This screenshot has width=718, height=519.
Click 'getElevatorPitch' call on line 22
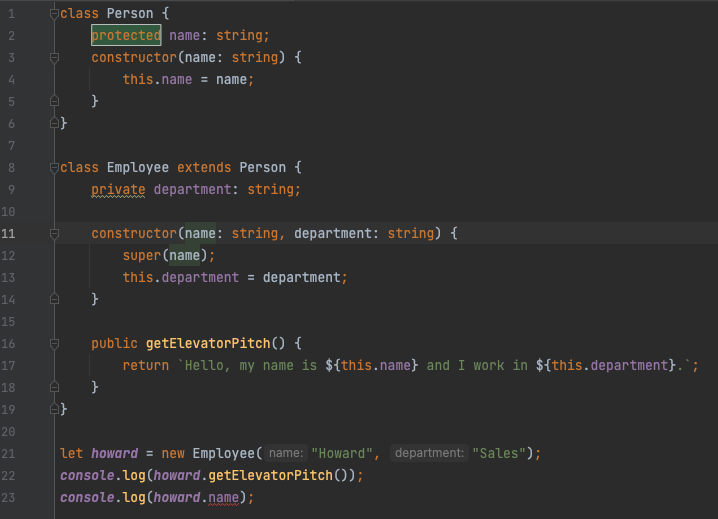pyautogui.click(x=270, y=475)
